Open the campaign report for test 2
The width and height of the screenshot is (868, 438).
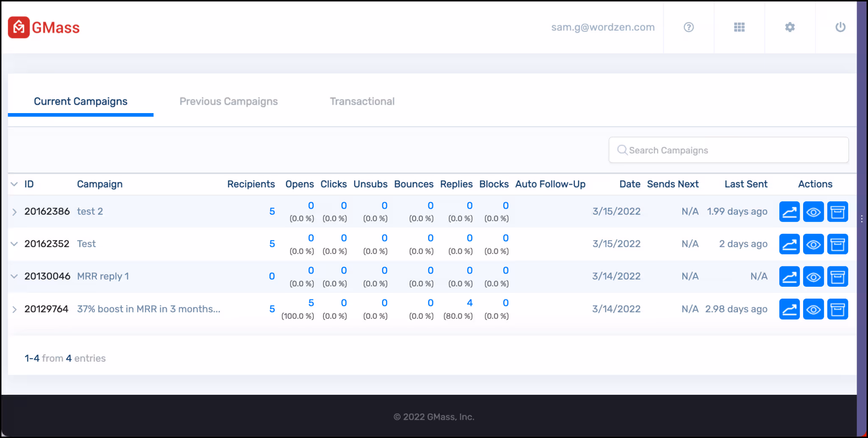tap(789, 211)
